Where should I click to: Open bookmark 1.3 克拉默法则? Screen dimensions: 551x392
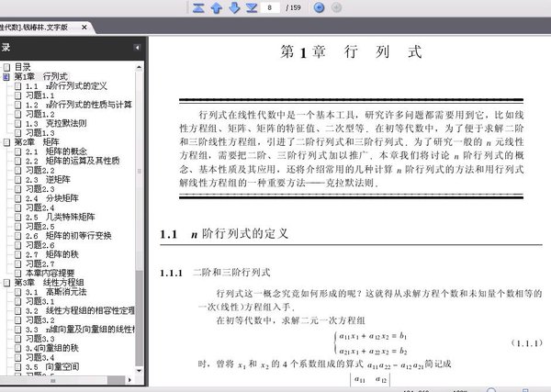[x=55, y=123]
